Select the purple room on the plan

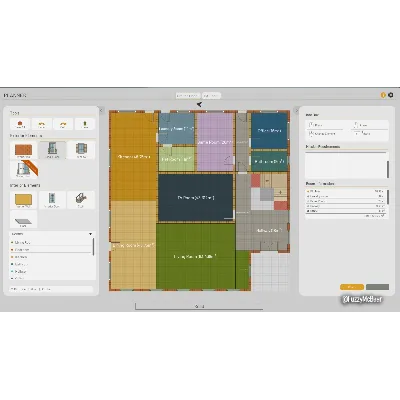click(x=215, y=142)
